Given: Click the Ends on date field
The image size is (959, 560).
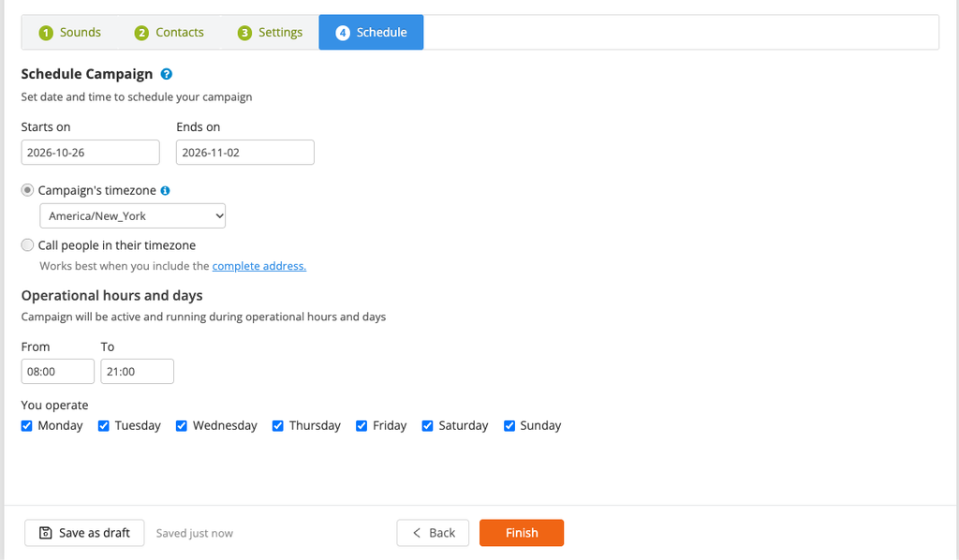Looking at the screenshot, I should [245, 153].
